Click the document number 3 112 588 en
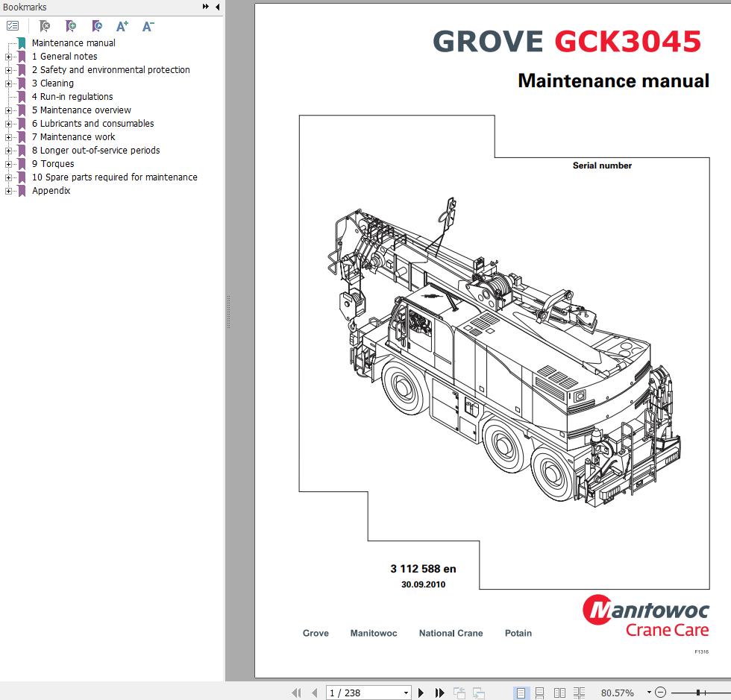The image size is (731, 700). click(x=424, y=569)
